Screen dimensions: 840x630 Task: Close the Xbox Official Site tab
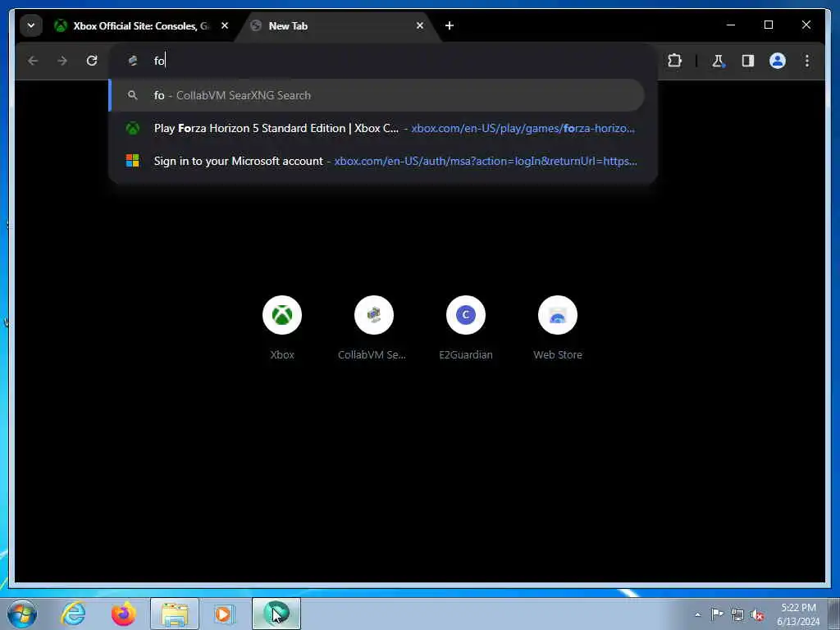tap(225, 25)
